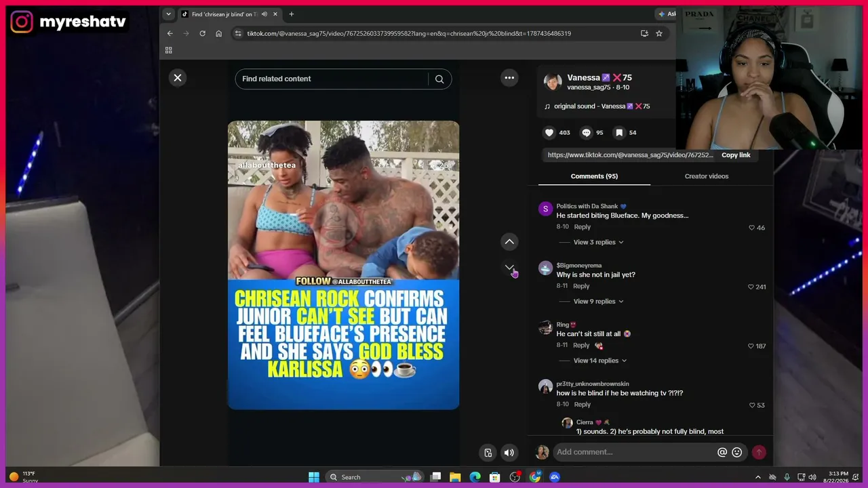Screen dimensions: 868x488
Task: Open File Explorer from the taskbar
Action: click(x=456, y=477)
